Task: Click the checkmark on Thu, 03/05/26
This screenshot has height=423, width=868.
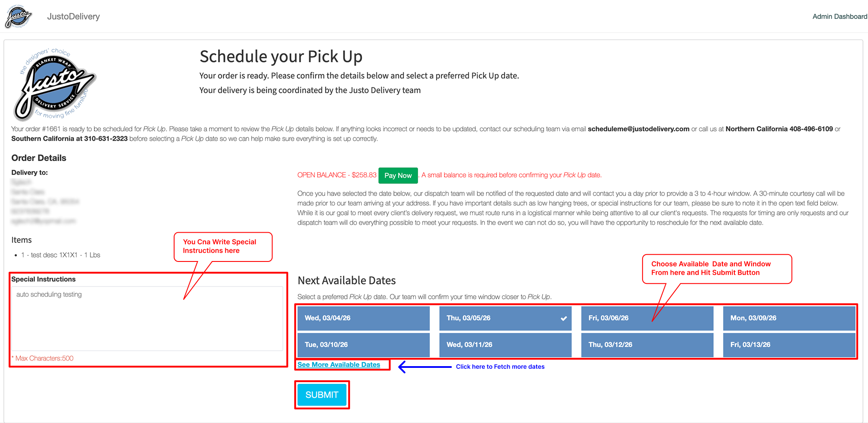Action: click(x=563, y=319)
